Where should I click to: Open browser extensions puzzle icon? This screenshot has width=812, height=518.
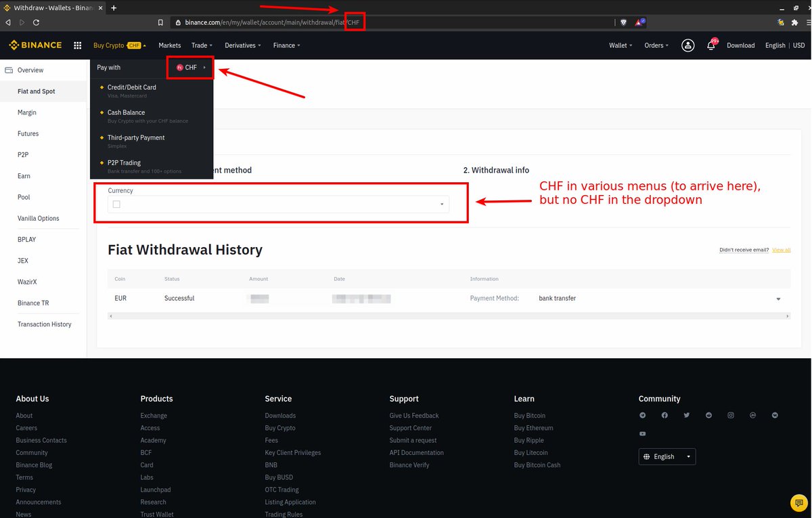[794, 22]
